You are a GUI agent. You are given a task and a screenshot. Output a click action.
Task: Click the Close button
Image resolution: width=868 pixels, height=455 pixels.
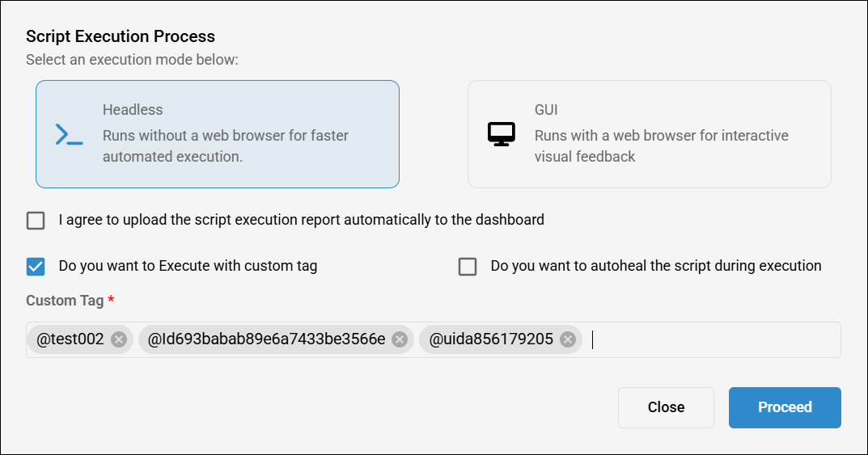pyautogui.click(x=666, y=407)
